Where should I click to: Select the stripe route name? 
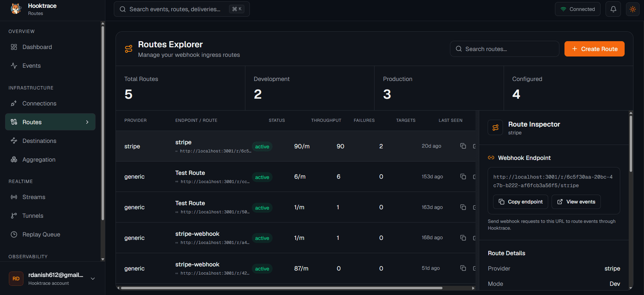tap(183, 142)
